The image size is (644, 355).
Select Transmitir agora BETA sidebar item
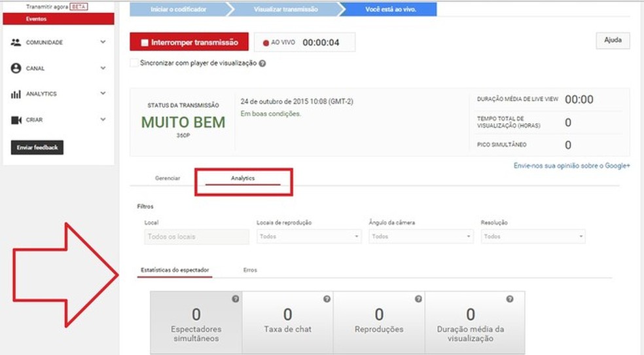57,7
